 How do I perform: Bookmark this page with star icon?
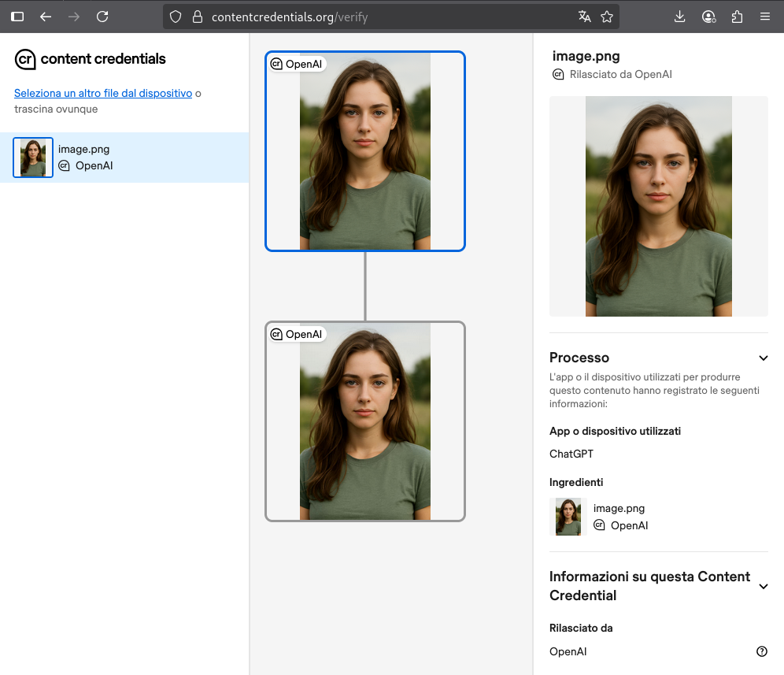(607, 17)
